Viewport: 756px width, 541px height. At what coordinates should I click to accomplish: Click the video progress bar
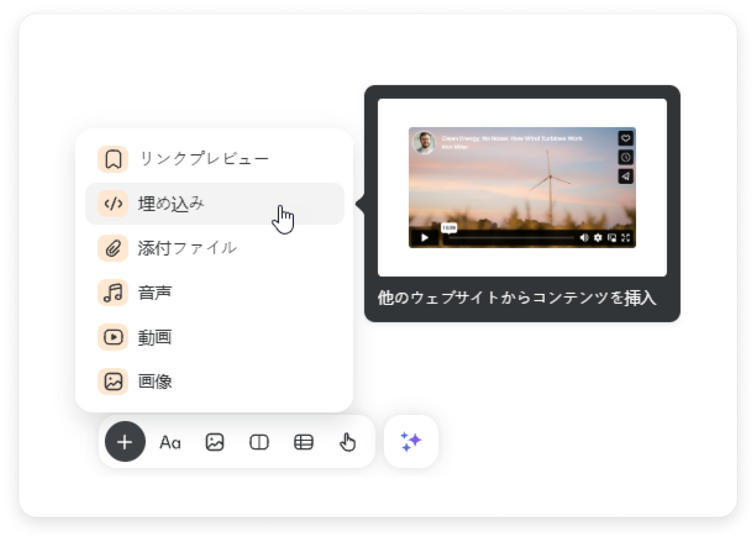coord(510,238)
